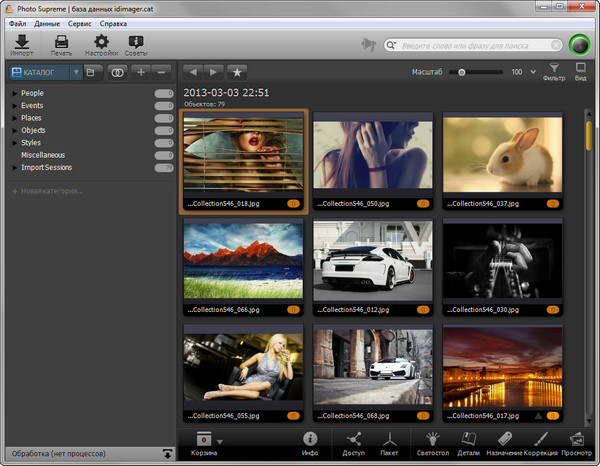Toggle the favorites star button

[x=237, y=72]
